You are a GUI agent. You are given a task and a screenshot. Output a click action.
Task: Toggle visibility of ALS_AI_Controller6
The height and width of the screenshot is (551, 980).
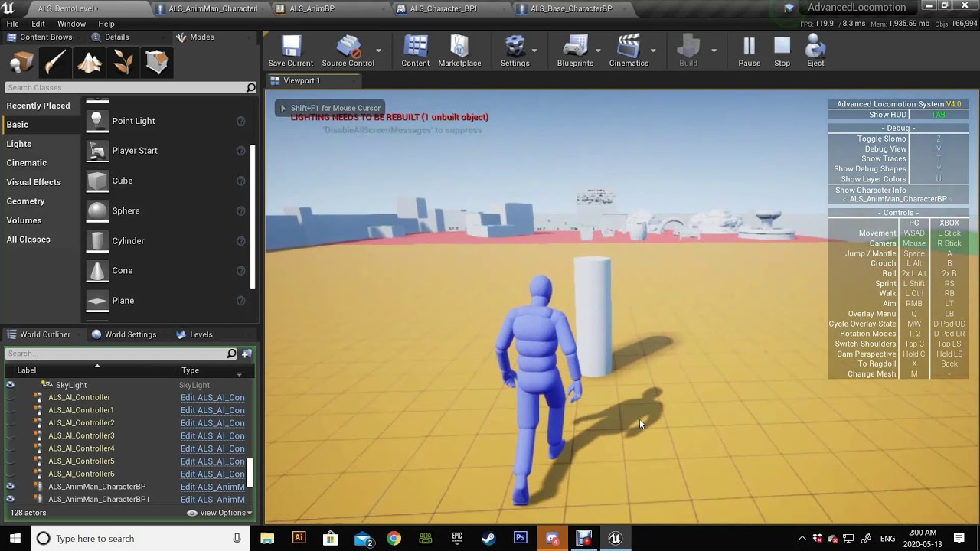coord(11,474)
